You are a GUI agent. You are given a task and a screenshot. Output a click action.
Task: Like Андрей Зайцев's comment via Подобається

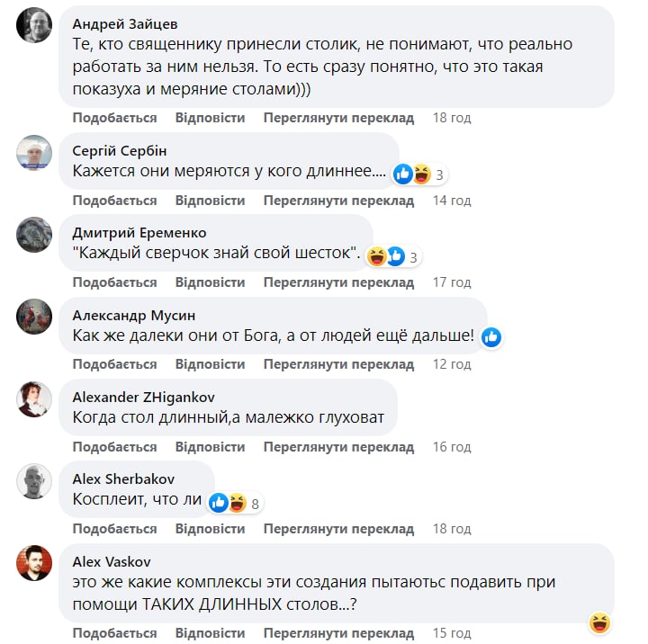[x=114, y=118]
